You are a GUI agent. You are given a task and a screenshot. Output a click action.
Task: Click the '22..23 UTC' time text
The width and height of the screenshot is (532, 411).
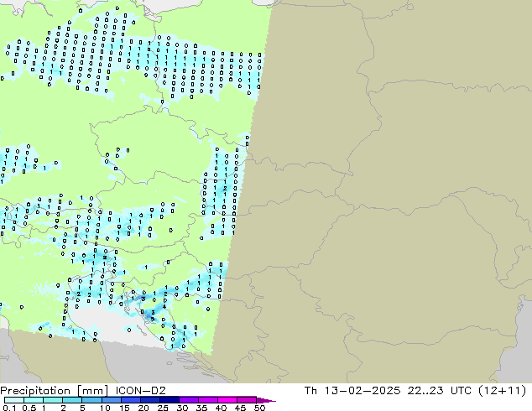[440, 391]
